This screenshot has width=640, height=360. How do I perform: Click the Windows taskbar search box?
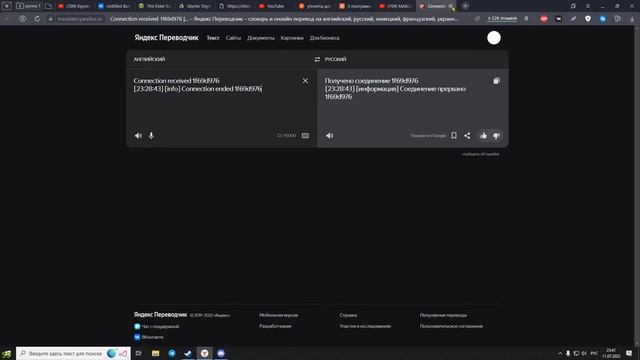(73, 353)
